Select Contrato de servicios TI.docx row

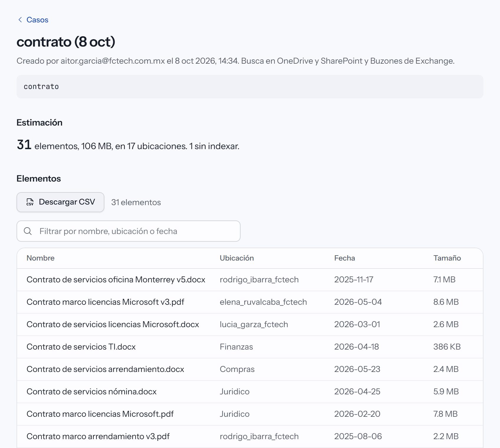pos(250,347)
